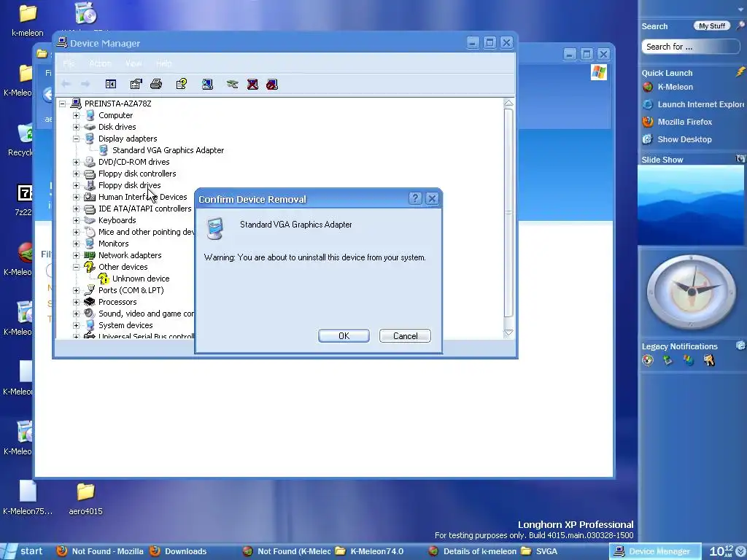Switch to SVGA folder on taskbar
Image resolution: width=747 pixels, height=560 pixels.
tap(540, 551)
